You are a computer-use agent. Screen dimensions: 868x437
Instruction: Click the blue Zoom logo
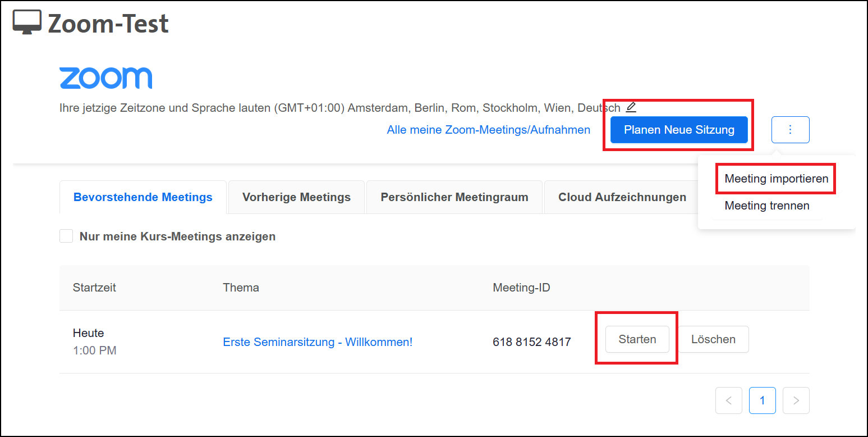tap(105, 78)
